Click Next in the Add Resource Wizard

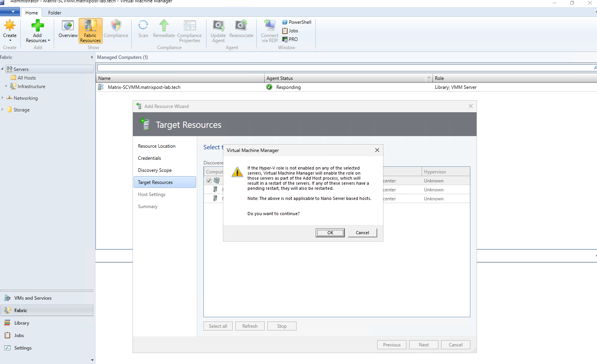424,345
